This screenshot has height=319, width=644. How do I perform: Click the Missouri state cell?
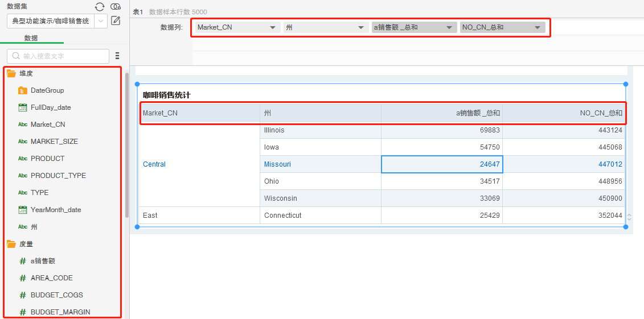(x=277, y=164)
